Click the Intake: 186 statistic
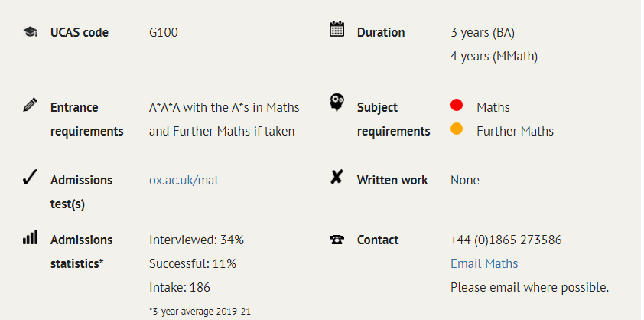 [x=179, y=287]
